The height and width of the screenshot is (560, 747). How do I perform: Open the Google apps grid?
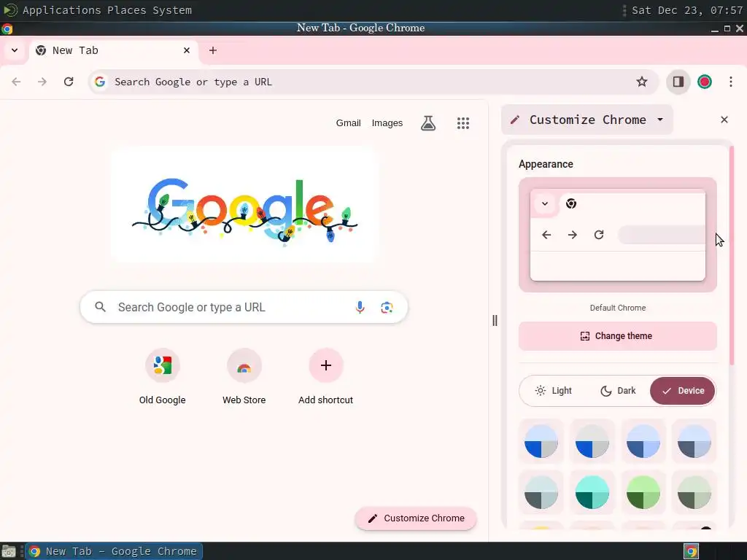coord(463,123)
